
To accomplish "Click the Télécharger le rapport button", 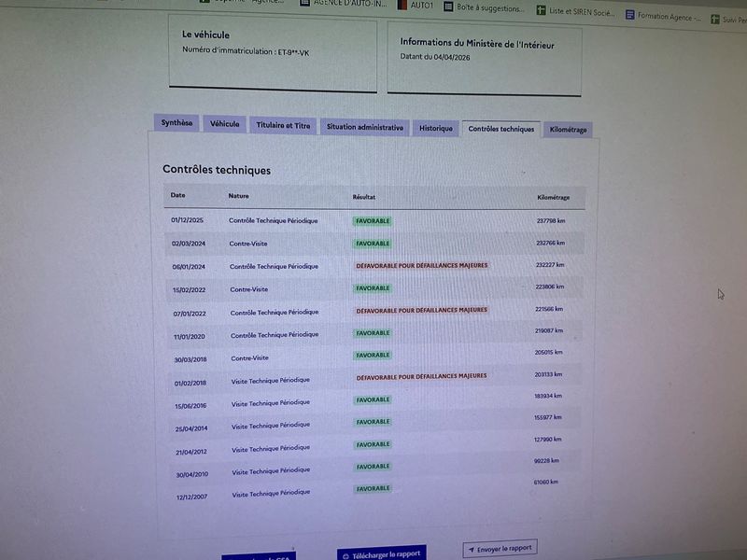I will pos(382,554).
